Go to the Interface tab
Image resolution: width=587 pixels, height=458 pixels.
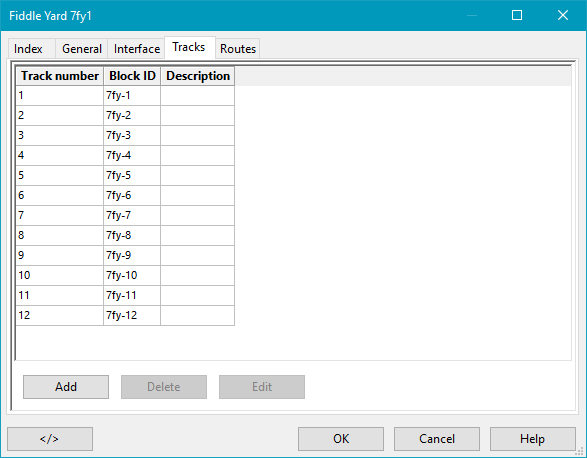coord(137,49)
